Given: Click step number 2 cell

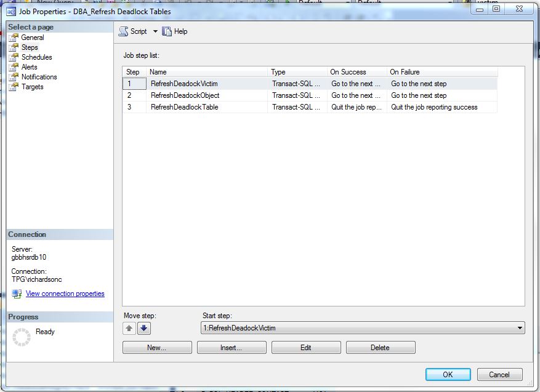Looking at the screenshot, I should pos(135,95).
